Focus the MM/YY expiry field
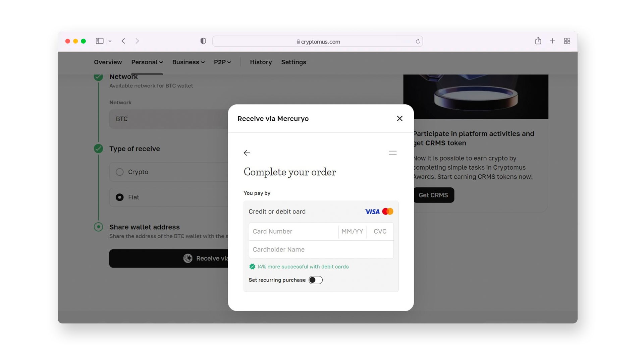The image size is (644, 362). tap(352, 231)
